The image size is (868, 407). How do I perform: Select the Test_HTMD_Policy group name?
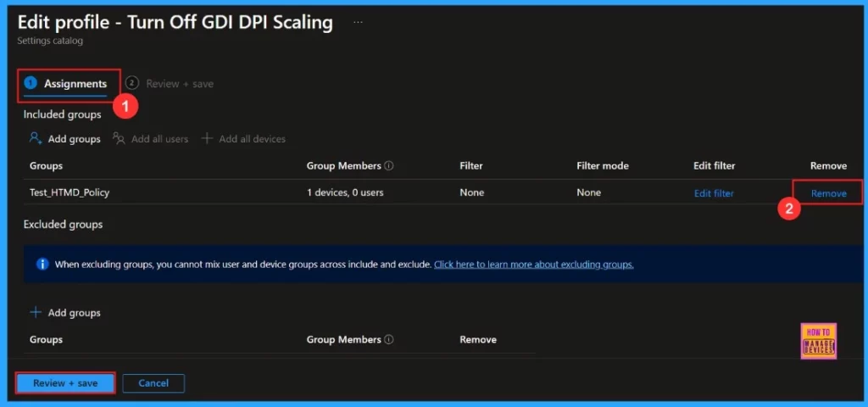coord(70,192)
